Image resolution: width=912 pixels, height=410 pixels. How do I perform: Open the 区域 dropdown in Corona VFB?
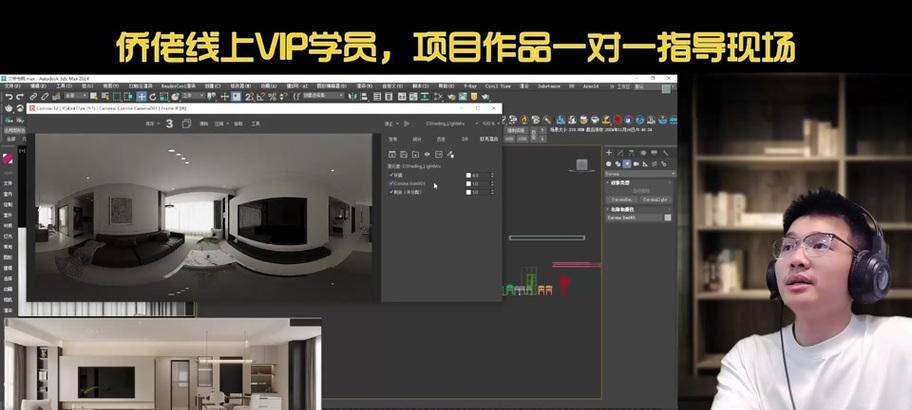pyautogui.click(x=221, y=123)
